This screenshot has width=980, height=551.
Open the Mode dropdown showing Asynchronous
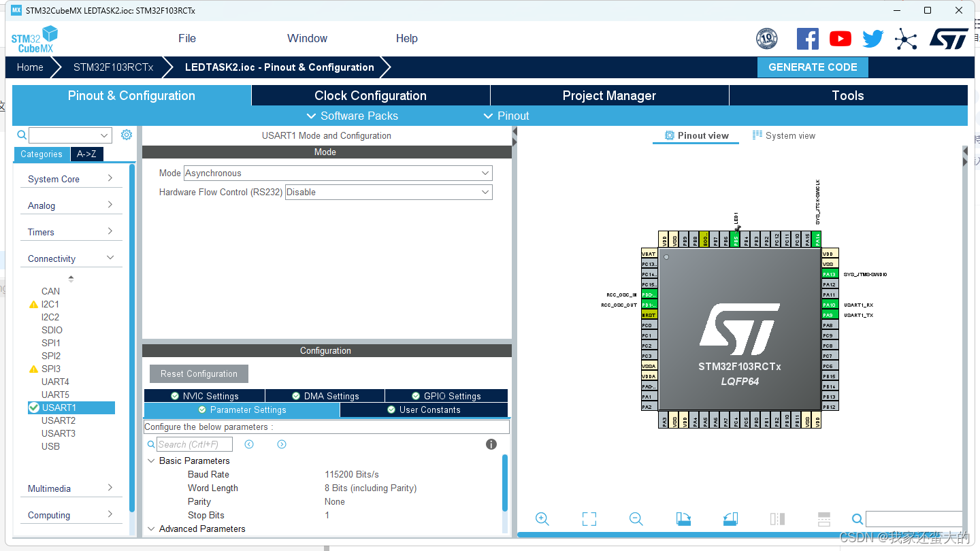(x=484, y=173)
